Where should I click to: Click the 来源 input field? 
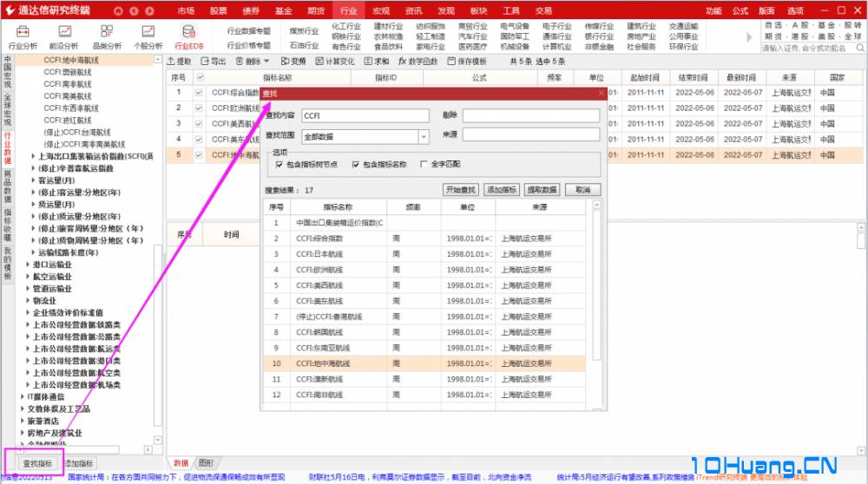(531, 134)
